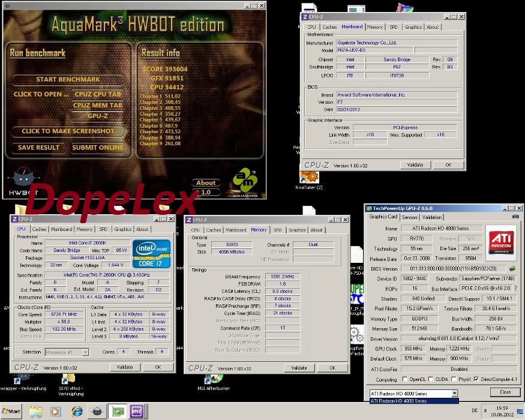Click Close button in GPU-Z
The height and width of the screenshot is (420, 525).
[x=505, y=392]
